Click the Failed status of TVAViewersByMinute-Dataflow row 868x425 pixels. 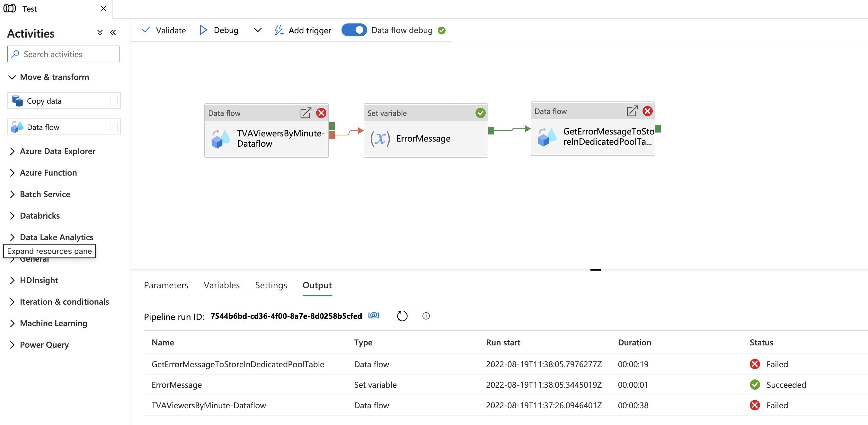tap(769, 405)
